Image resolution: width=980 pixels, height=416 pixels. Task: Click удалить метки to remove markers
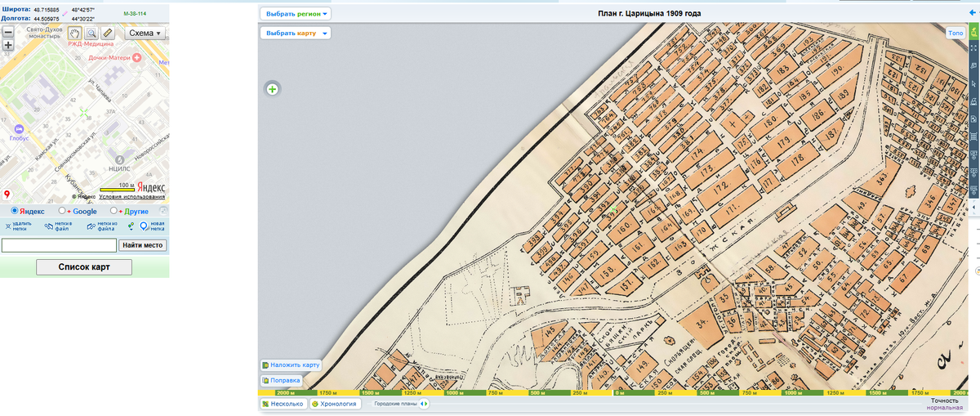click(18, 226)
